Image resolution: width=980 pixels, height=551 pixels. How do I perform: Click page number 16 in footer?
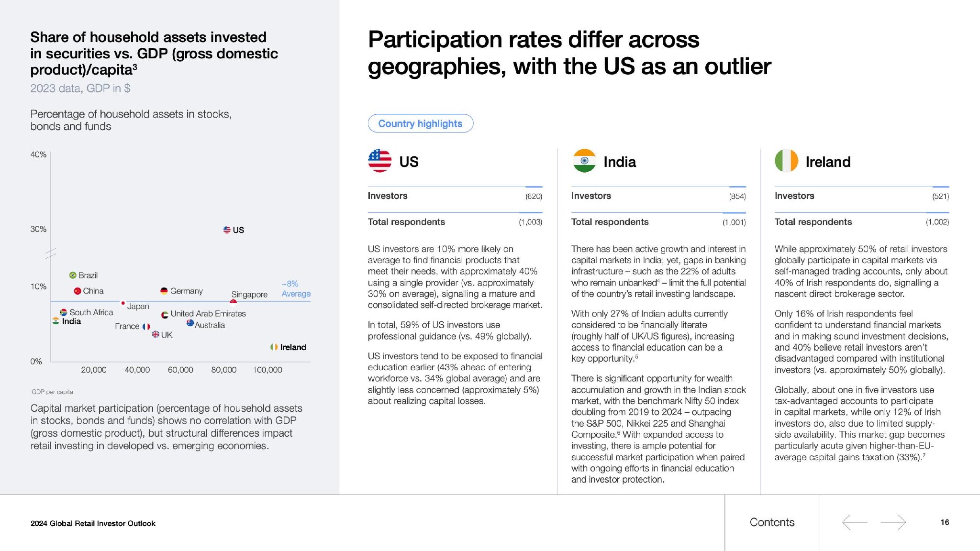pyautogui.click(x=944, y=522)
